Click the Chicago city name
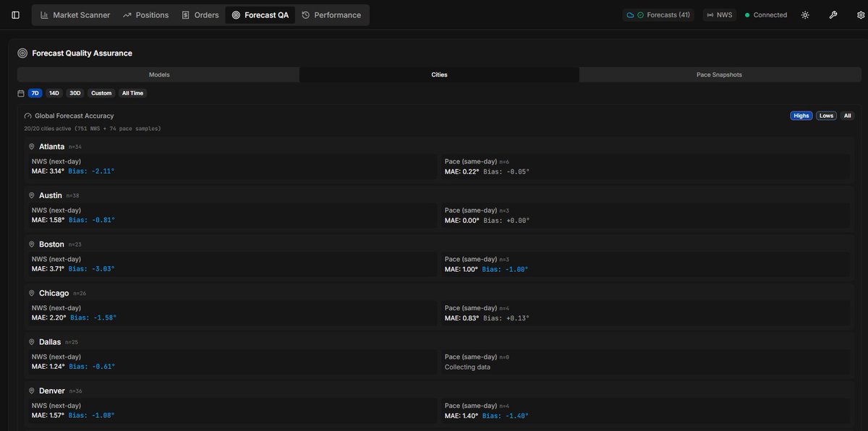 coord(54,294)
